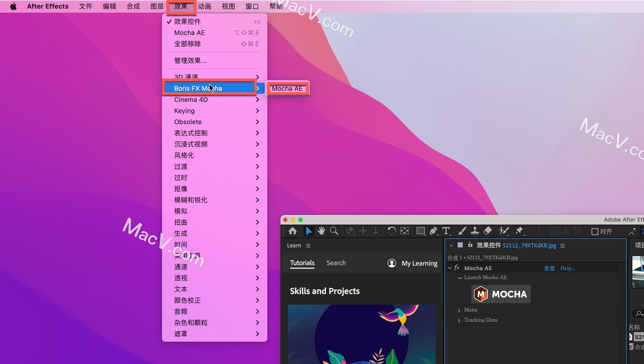Click the 重置 reset link

click(x=549, y=268)
